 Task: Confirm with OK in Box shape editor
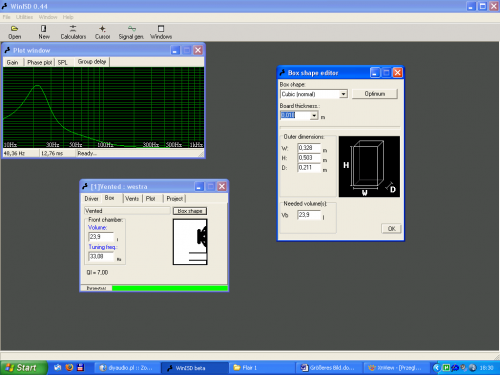coord(391,229)
